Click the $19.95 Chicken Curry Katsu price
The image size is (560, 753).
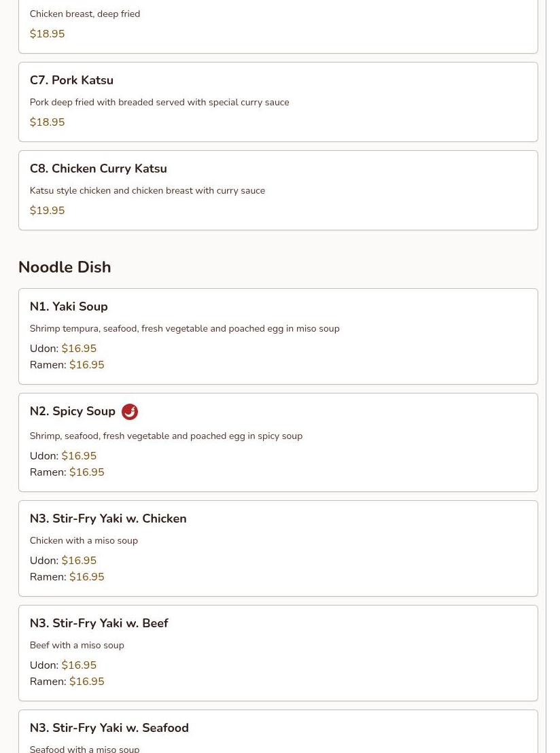tap(47, 211)
